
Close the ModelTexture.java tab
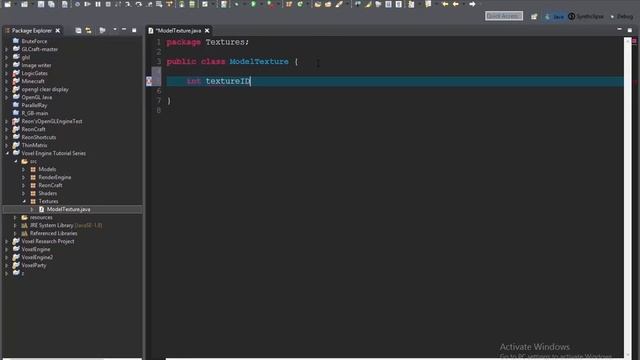tap(207, 31)
